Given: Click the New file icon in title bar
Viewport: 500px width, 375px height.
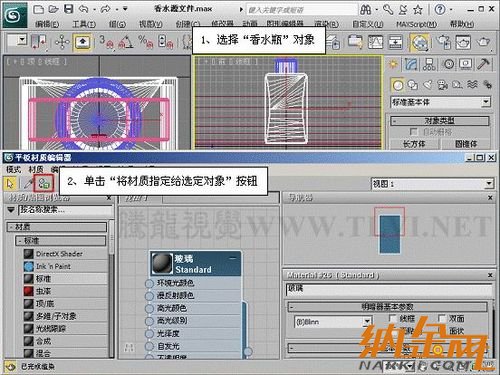Looking at the screenshot, I should click(38, 9).
